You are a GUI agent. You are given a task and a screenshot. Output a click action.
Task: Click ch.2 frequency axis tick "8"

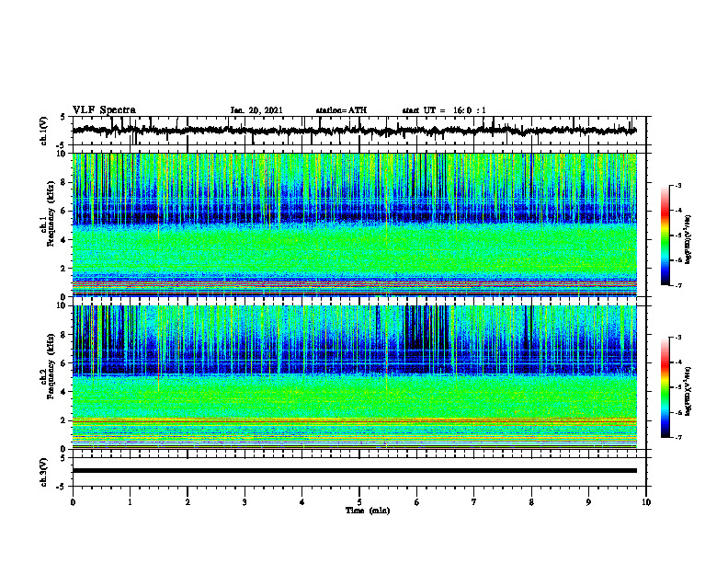pos(64,335)
